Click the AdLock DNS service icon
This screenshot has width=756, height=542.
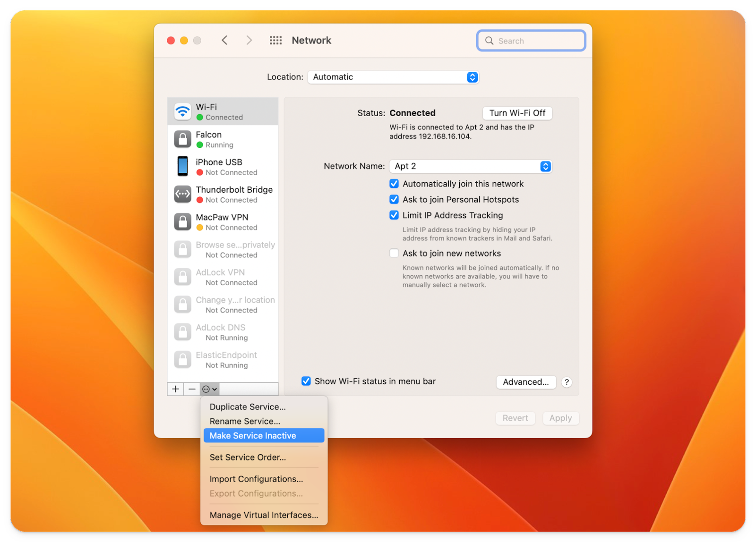tap(182, 331)
